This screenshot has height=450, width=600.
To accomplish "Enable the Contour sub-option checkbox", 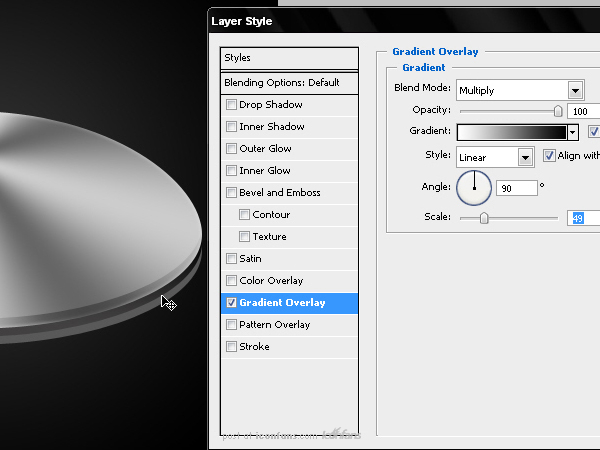I will (x=244, y=214).
